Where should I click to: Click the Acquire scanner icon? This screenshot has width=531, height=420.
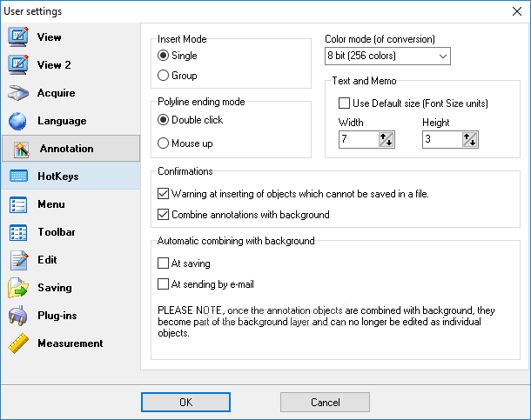[x=18, y=93]
